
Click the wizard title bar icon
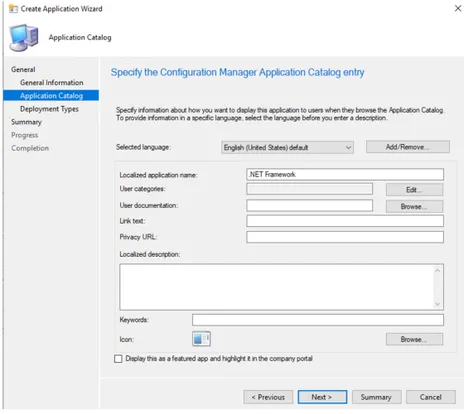click(13, 9)
